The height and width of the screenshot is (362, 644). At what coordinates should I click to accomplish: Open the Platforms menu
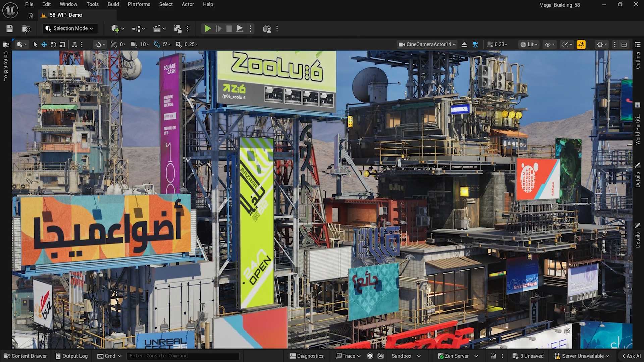tap(139, 4)
